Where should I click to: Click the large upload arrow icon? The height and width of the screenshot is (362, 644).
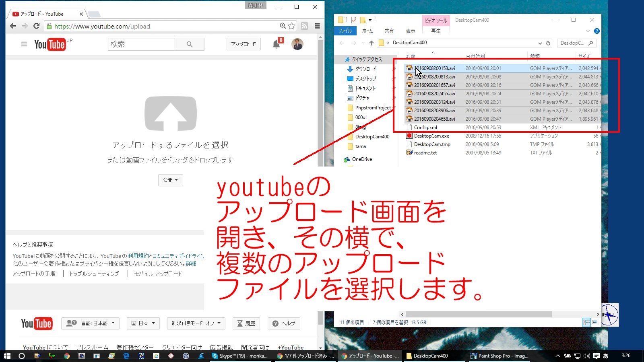(171, 113)
